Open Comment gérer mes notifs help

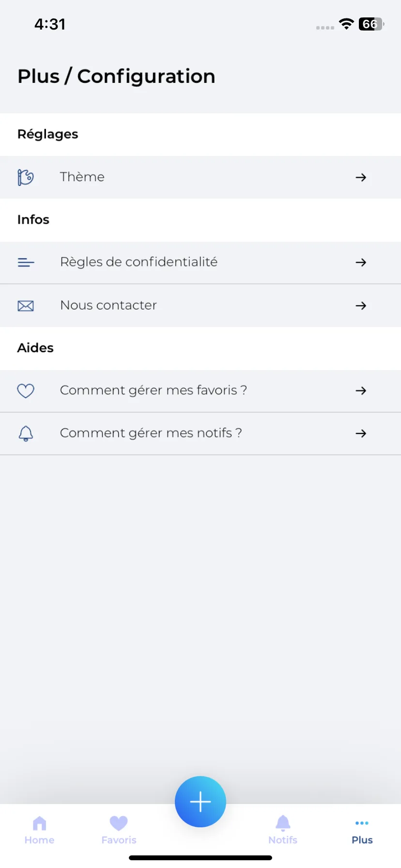point(200,434)
